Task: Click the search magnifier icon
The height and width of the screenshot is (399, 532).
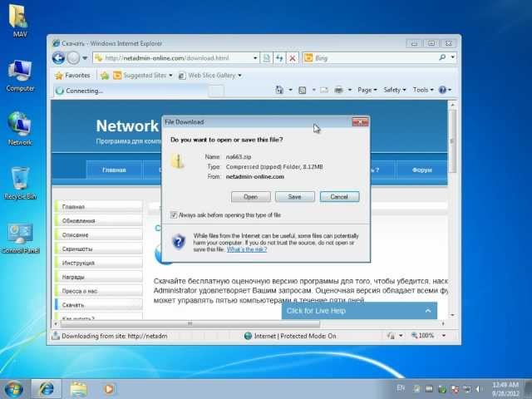Action: pyautogui.click(x=442, y=57)
